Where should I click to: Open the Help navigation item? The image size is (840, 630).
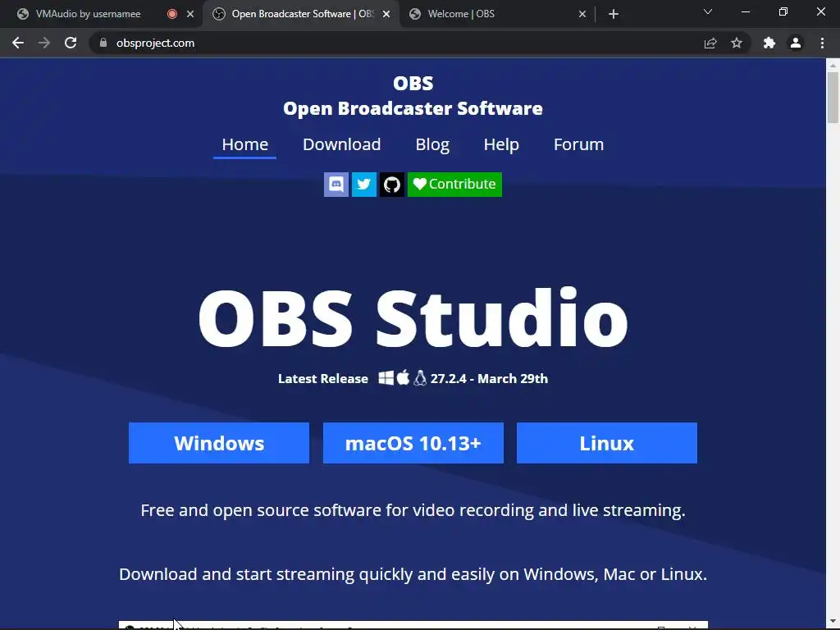(501, 144)
